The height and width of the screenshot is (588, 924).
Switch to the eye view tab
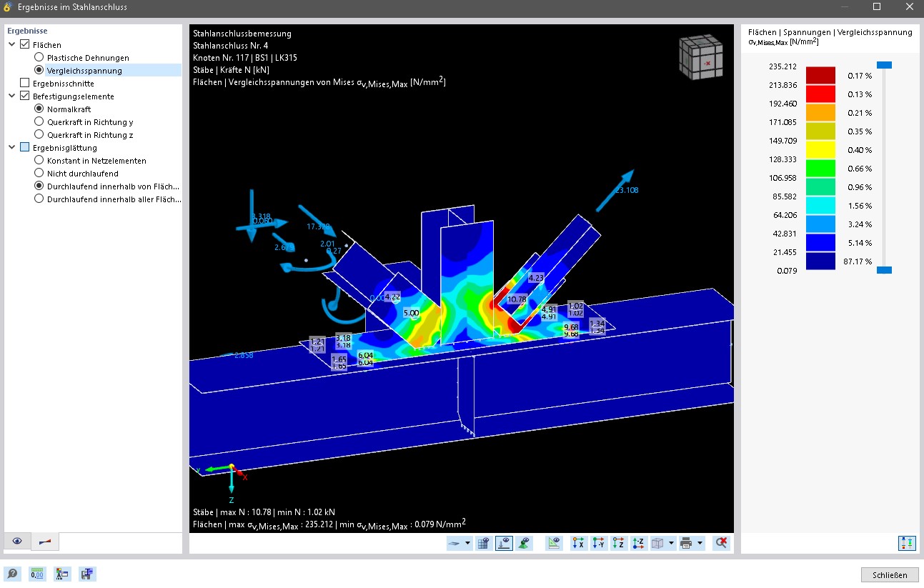(17, 542)
